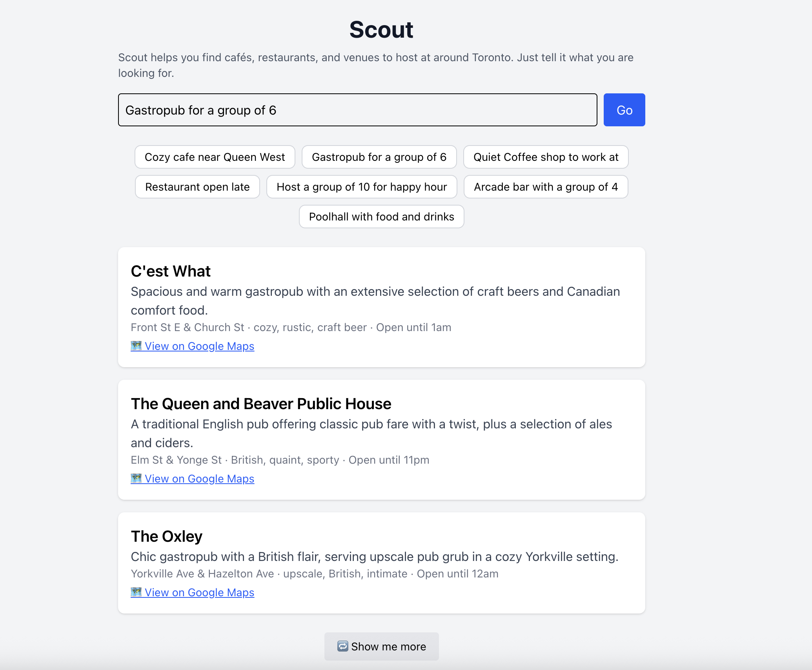Click the Scout page title
This screenshot has height=670, width=812.
coord(381,29)
